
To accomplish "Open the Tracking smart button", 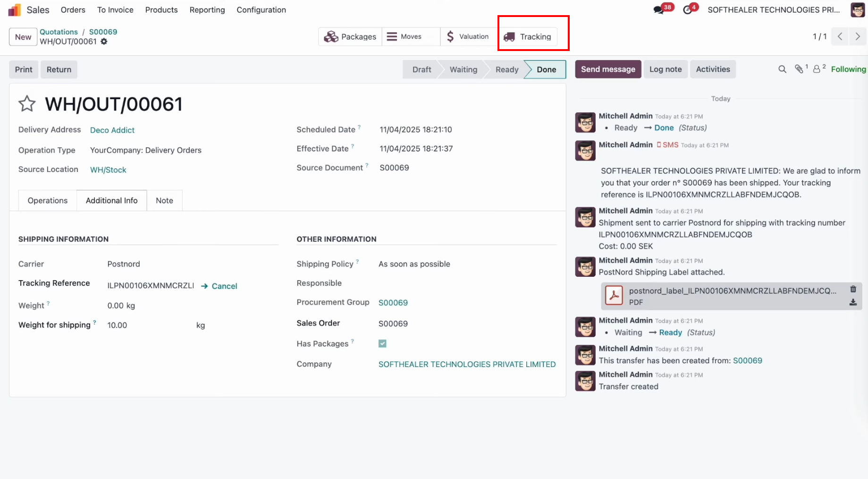I will [528, 36].
